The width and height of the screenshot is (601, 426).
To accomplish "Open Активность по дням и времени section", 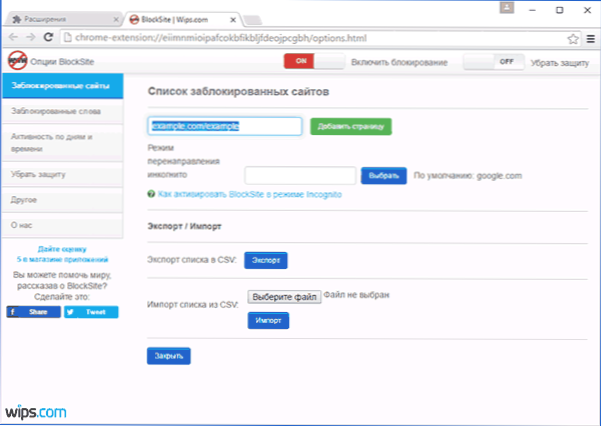I will 62,143.
